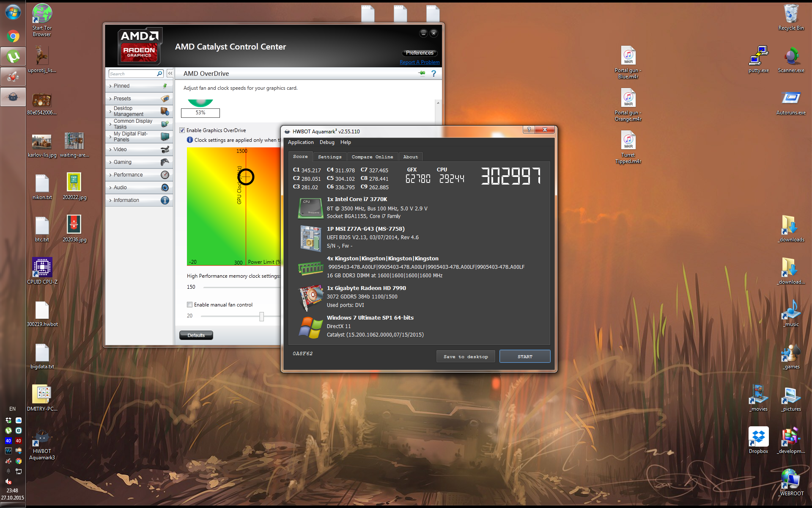
Task: Expand the Presets category
Action: [x=139, y=99]
